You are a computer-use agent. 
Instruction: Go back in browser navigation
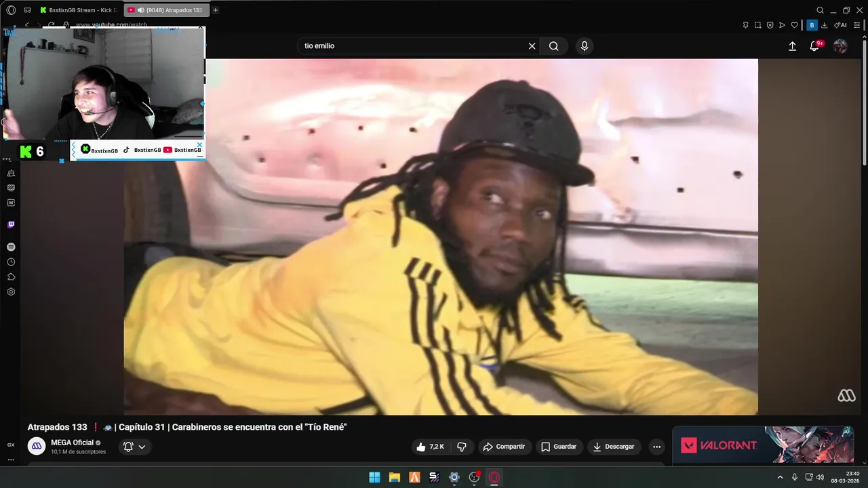click(26, 25)
